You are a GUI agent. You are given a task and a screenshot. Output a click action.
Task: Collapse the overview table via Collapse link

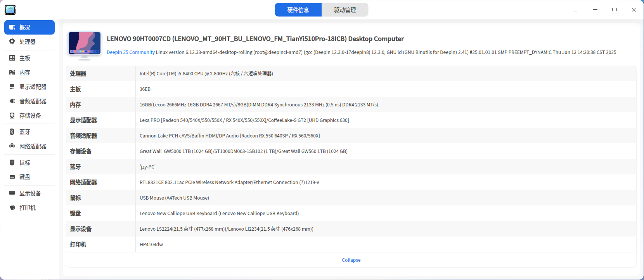coord(351,260)
